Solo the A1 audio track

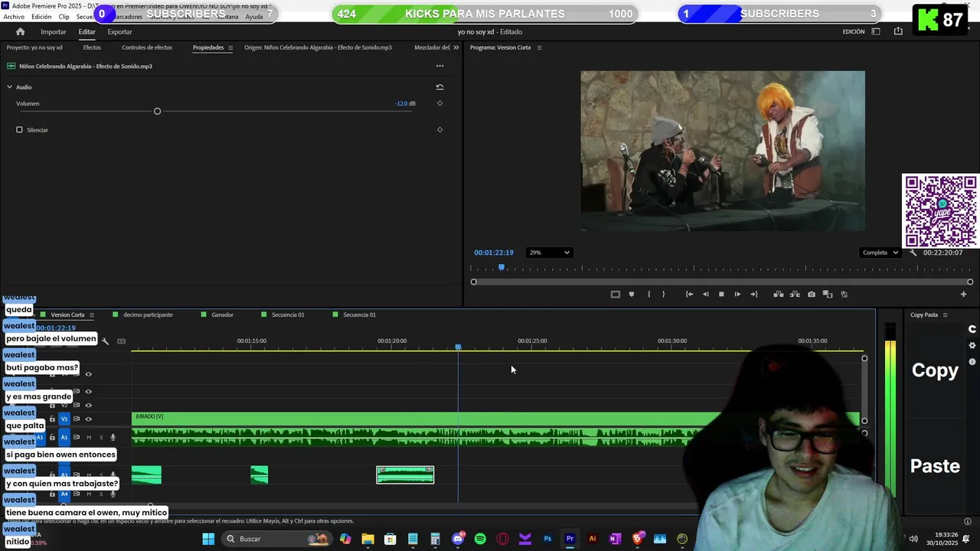(x=100, y=438)
